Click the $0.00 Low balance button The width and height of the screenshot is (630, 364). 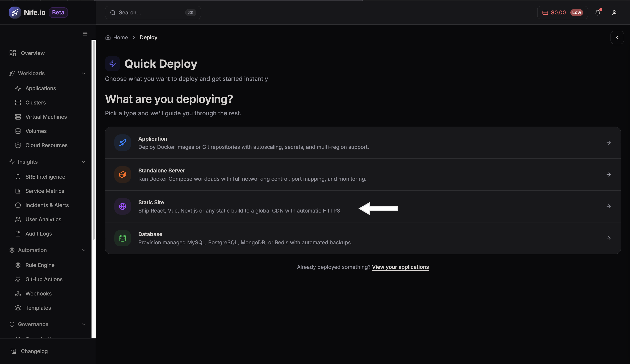click(562, 13)
